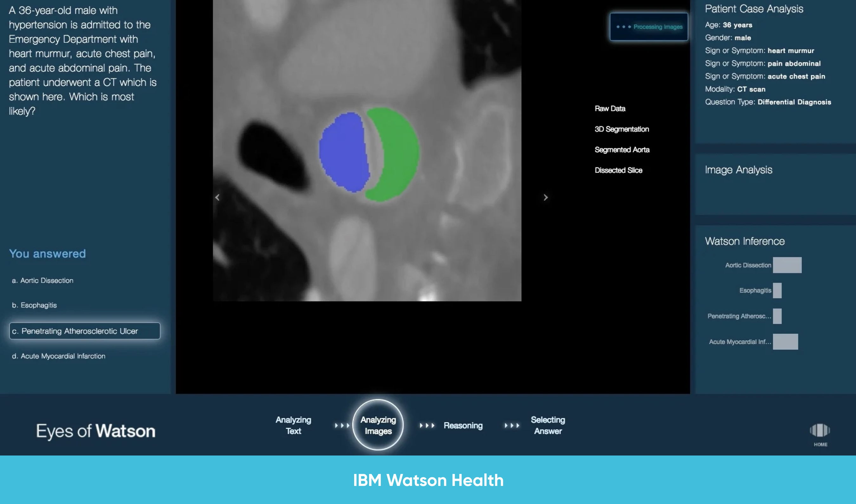Click the 'pain abdominal' symptom line

click(762, 63)
